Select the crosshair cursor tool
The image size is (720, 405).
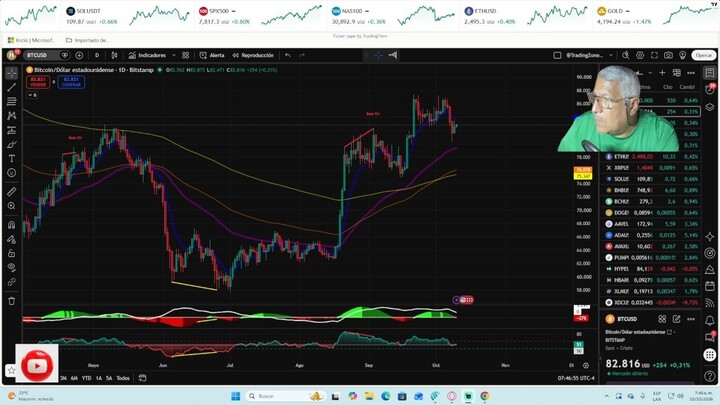[11, 73]
